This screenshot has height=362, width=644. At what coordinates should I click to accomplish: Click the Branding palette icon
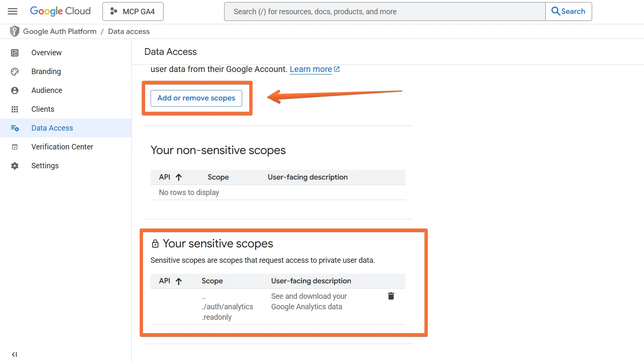click(x=15, y=71)
